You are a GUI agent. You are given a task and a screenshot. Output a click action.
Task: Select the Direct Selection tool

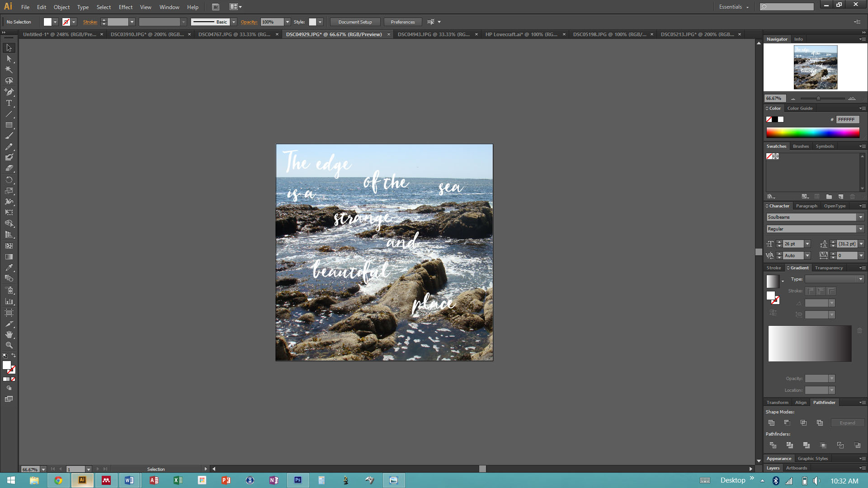(9, 59)
